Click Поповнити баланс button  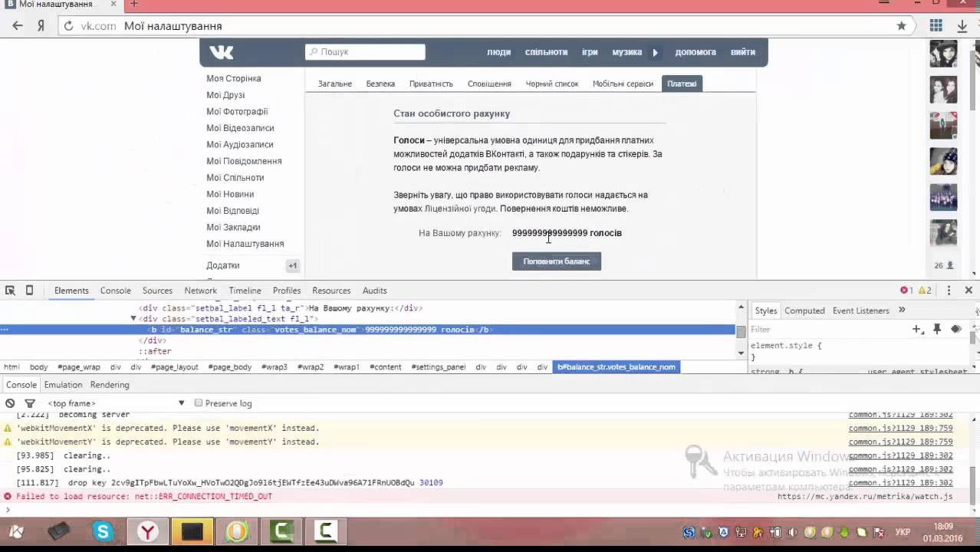pyautogui.click(x=557, y=261)
